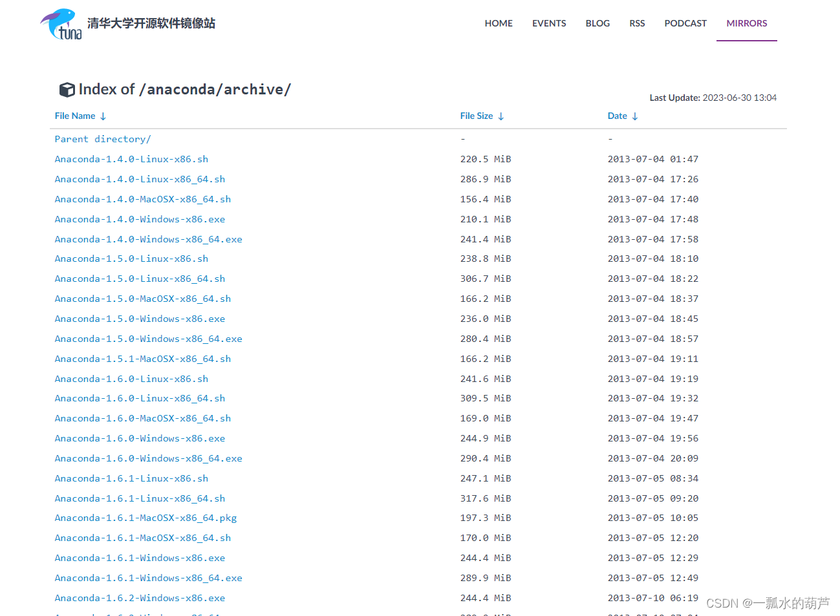Open the PODCAST page
Viewport: 840px width, 616px height.
click(x=685, y=23)
